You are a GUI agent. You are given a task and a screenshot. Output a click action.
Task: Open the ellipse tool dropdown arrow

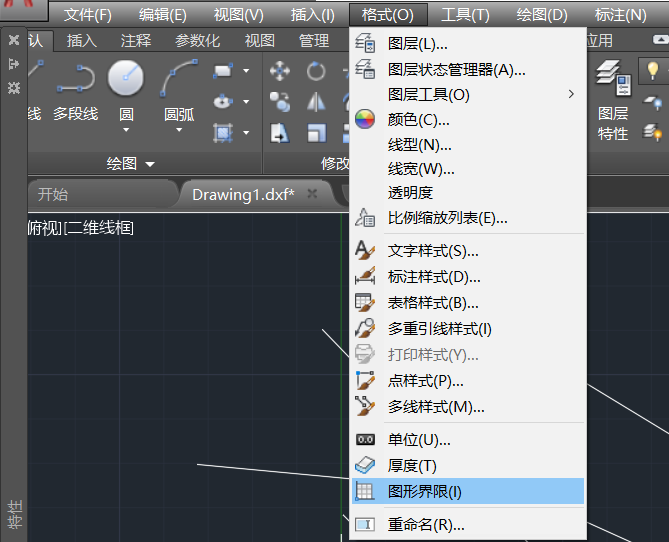point(246,102)
